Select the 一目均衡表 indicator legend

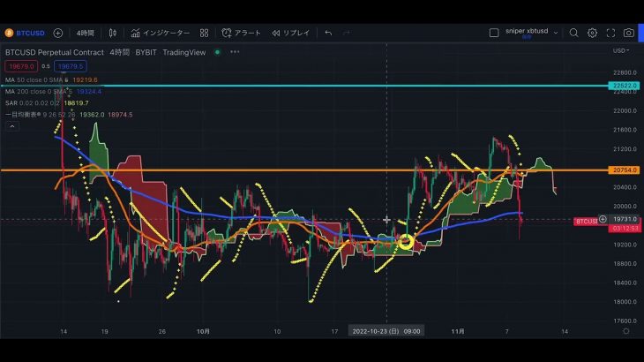tap(41, 114)
